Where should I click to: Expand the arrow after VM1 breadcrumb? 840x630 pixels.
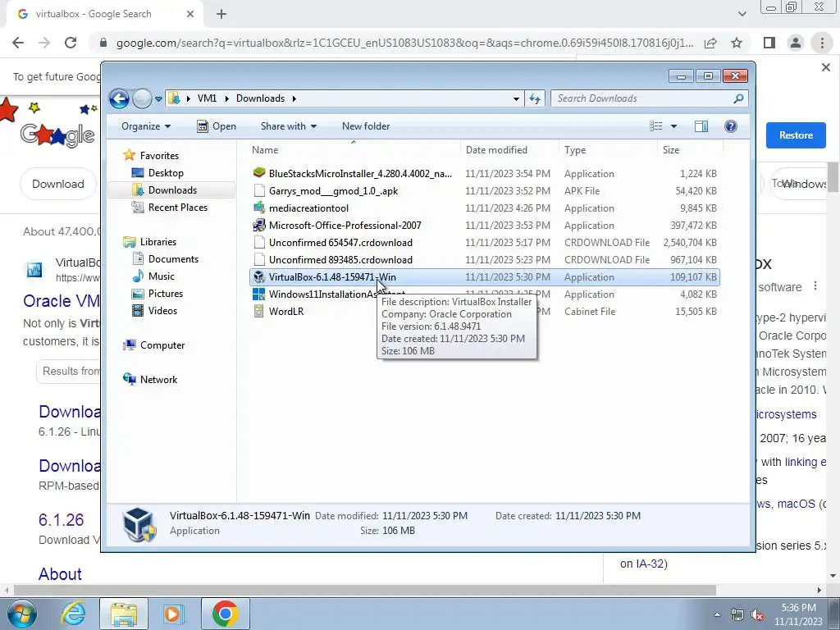point(226,98)
